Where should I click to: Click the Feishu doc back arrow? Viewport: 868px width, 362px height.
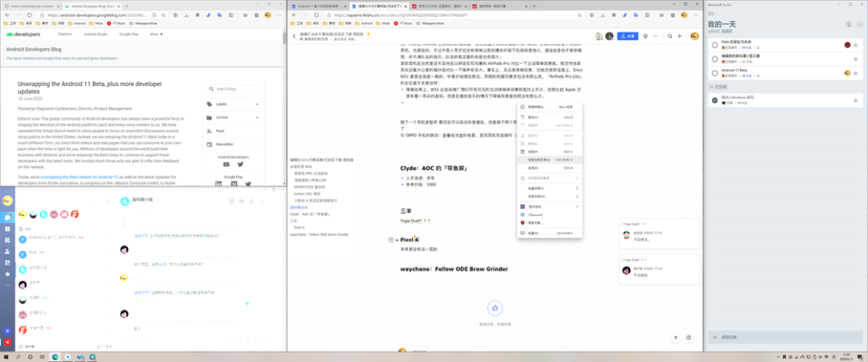[x=294, y=36]
